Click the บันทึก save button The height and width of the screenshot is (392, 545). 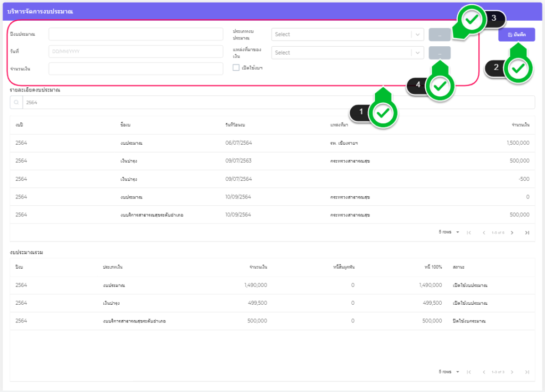point(516,35)
